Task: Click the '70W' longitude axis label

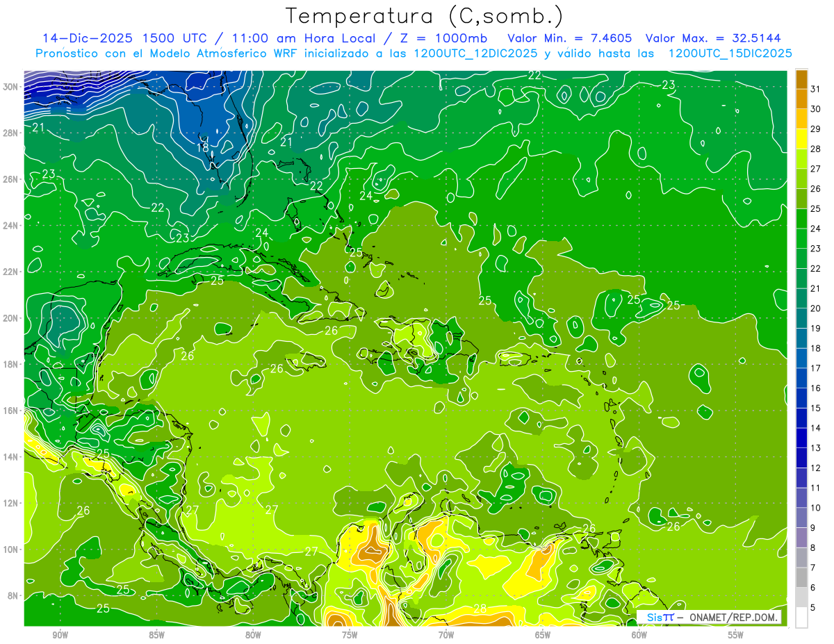Action: pos(446,635)
